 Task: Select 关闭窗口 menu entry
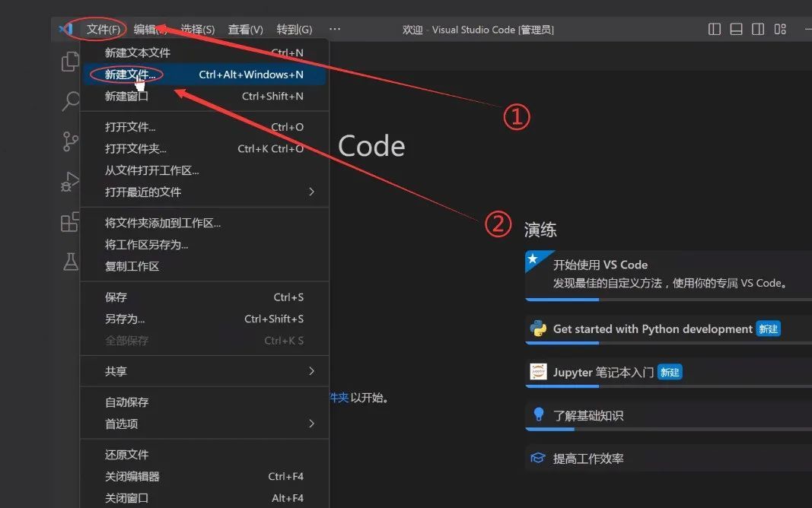(x=205, y=498)
